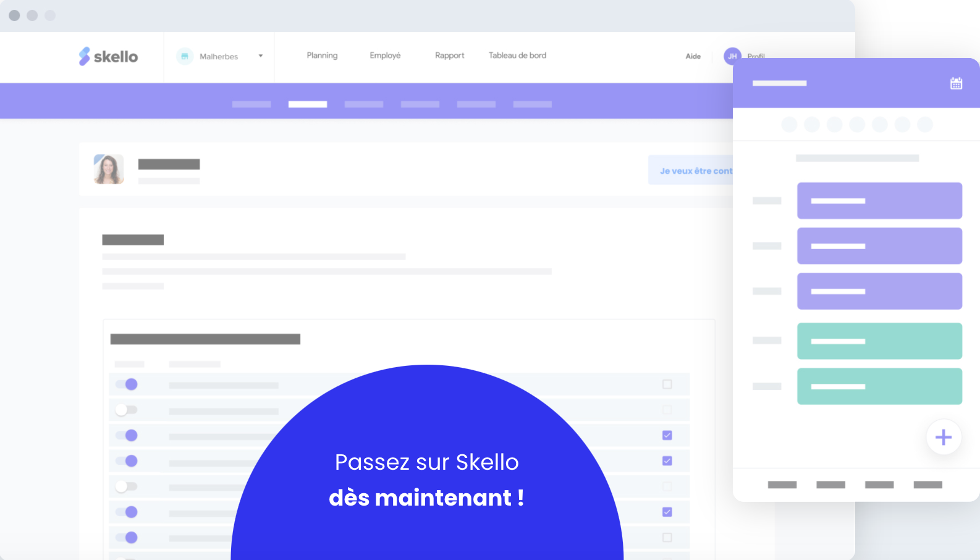Expand the Malherbes establishment dropdown arrow

pos(261,56)
